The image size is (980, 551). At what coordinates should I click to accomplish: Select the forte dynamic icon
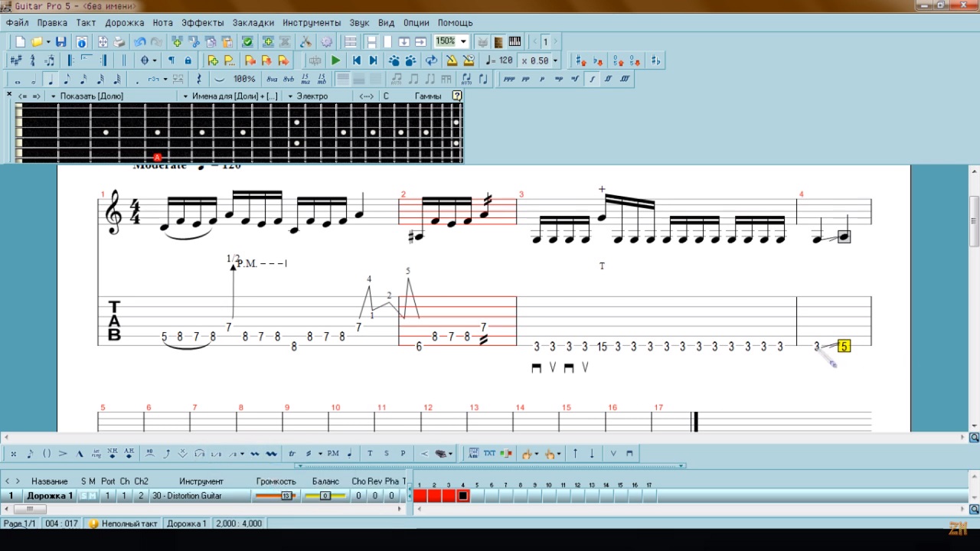pos(592,79)
